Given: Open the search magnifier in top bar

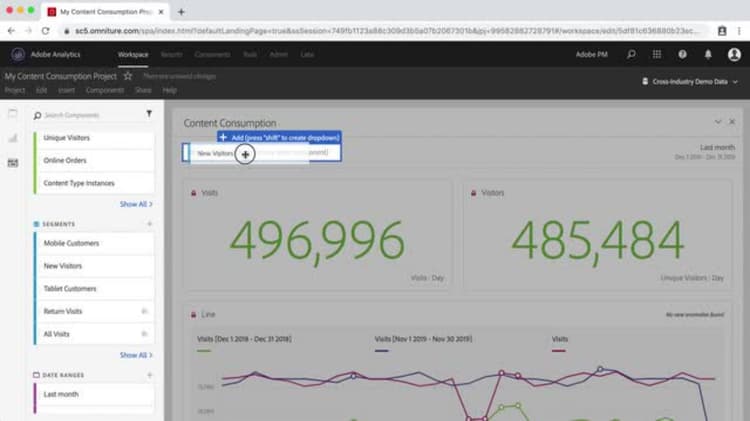Looking at the screenshot, I should 631,55.
